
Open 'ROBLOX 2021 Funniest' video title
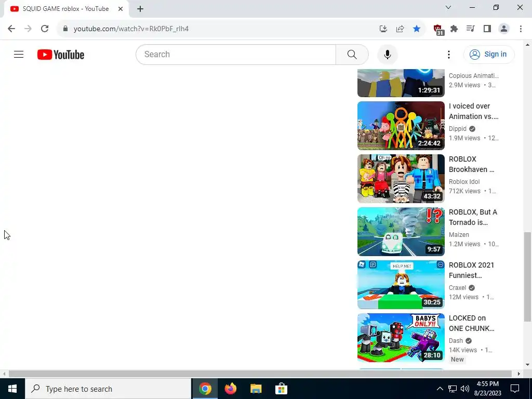point(472,270)
